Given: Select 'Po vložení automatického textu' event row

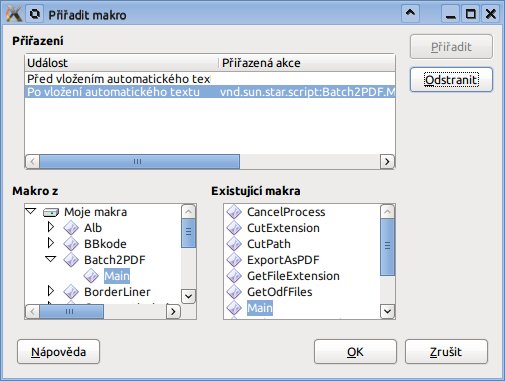Looking at the screenshot, I should coord(210,92).
